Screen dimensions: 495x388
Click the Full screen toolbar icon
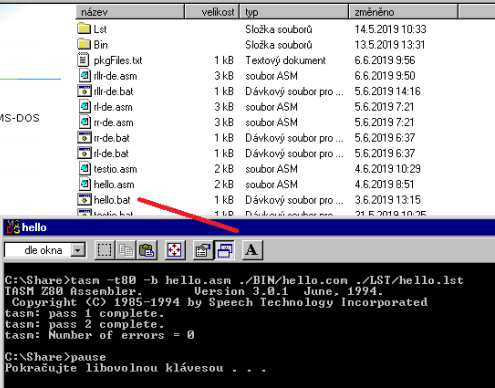tap(175, 250)
